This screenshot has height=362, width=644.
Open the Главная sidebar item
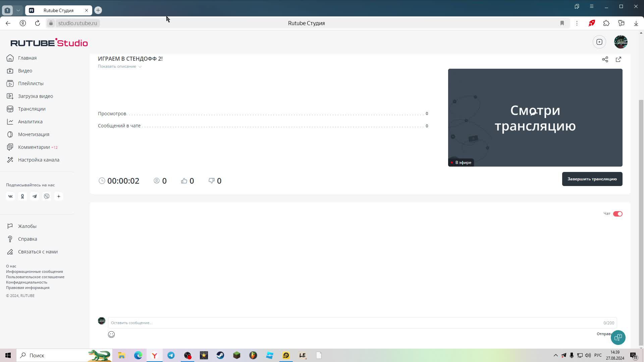click(x=21, y=58)
